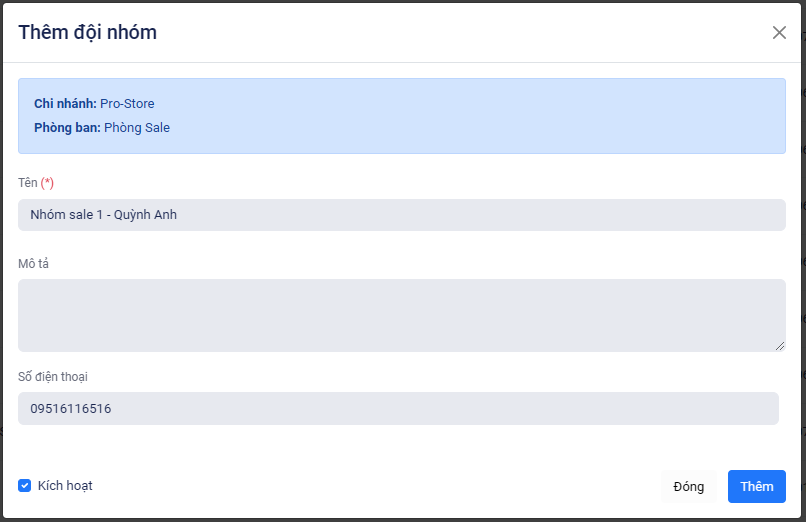
Task: Click the Tên field label
Action: coord(27,183)
